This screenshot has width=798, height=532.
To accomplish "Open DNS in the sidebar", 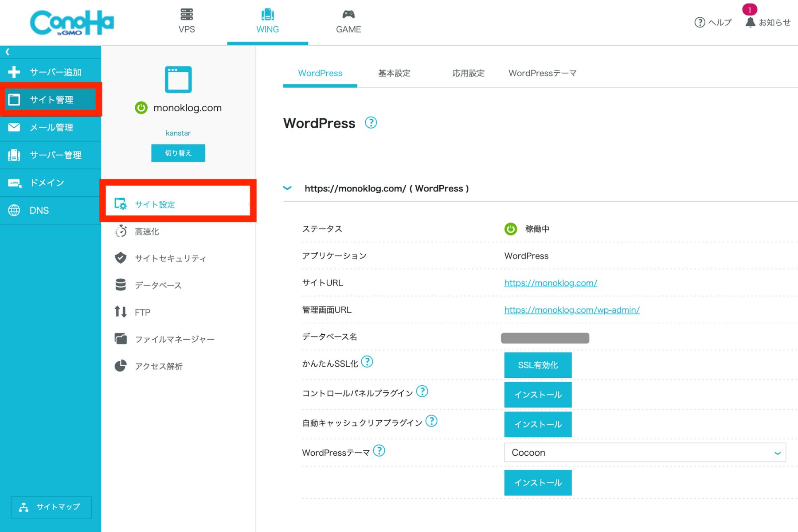I will tap(51, 210).
